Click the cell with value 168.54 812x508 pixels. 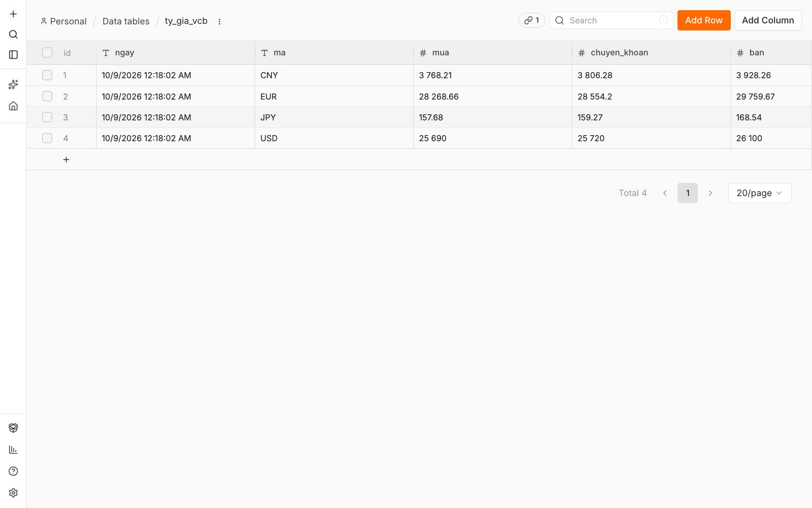[x=771, y=117]
